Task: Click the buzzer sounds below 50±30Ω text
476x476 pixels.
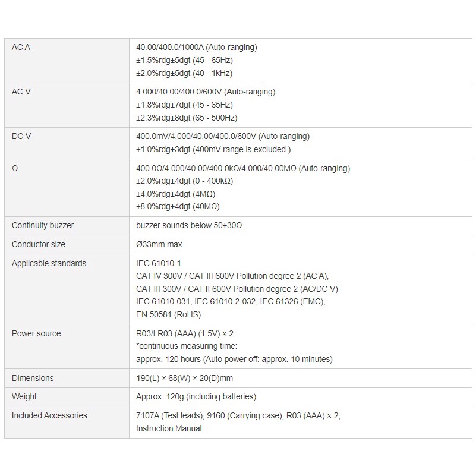Action: pyautogui.click(x=189, y=225)
